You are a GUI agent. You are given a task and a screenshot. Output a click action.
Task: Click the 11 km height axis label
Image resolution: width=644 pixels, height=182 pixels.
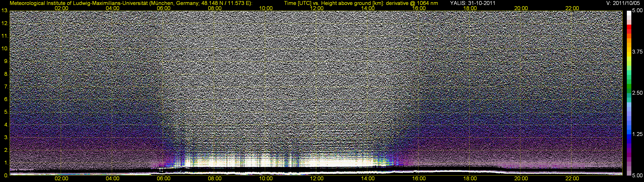click(x=5, y=36)
